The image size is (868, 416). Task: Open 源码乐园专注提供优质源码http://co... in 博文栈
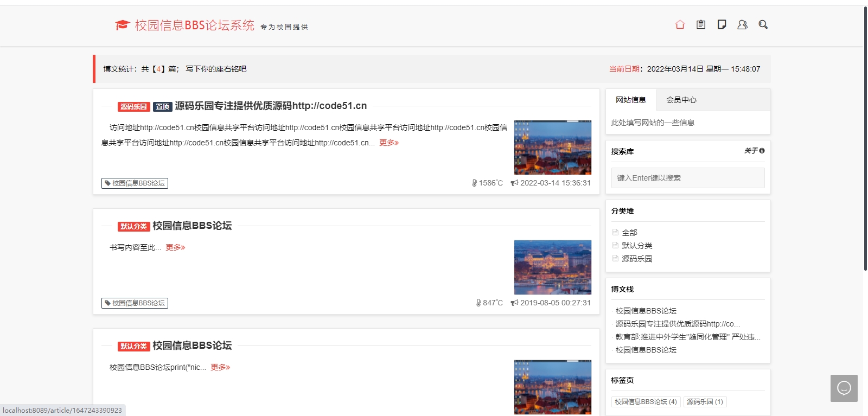[x=678, y=324]
